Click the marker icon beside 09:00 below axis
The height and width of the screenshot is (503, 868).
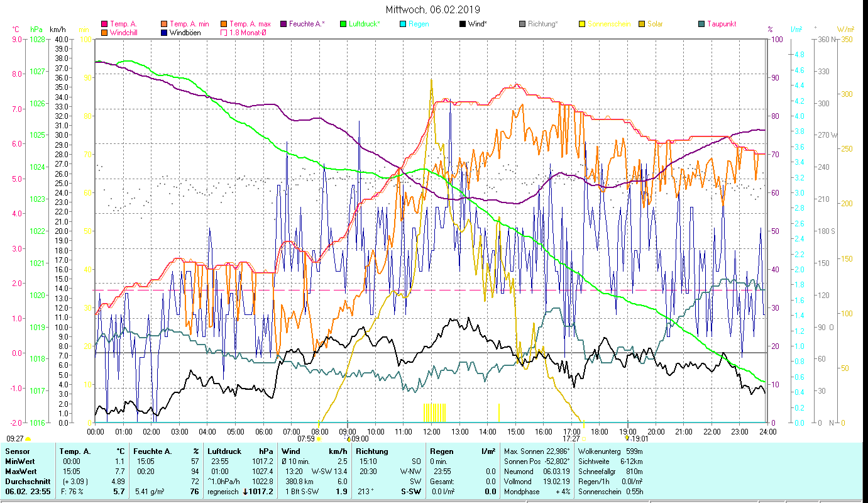[346, 438]
